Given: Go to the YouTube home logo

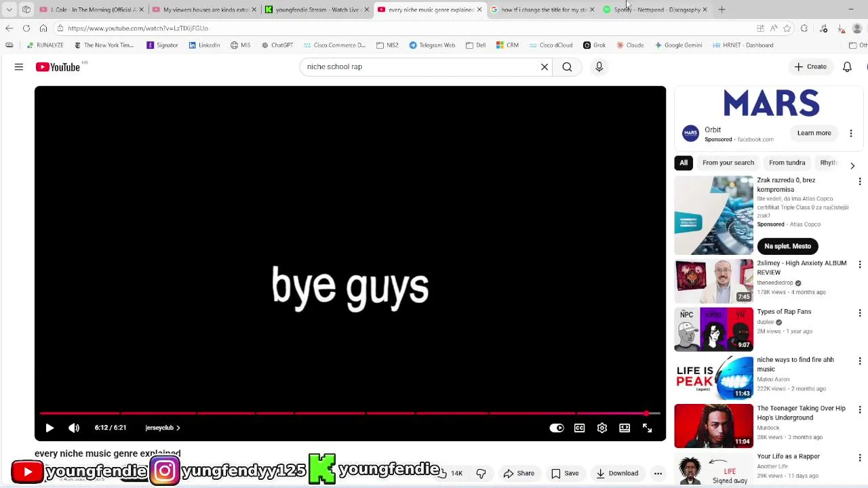Looking at the screenshot, I should pos(58,67).
